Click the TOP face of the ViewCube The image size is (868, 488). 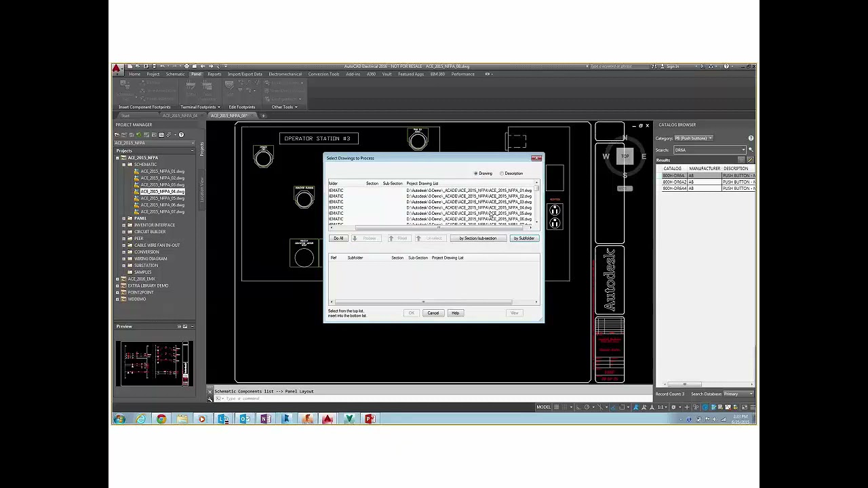pyautogui.click(x=625, y=157)
